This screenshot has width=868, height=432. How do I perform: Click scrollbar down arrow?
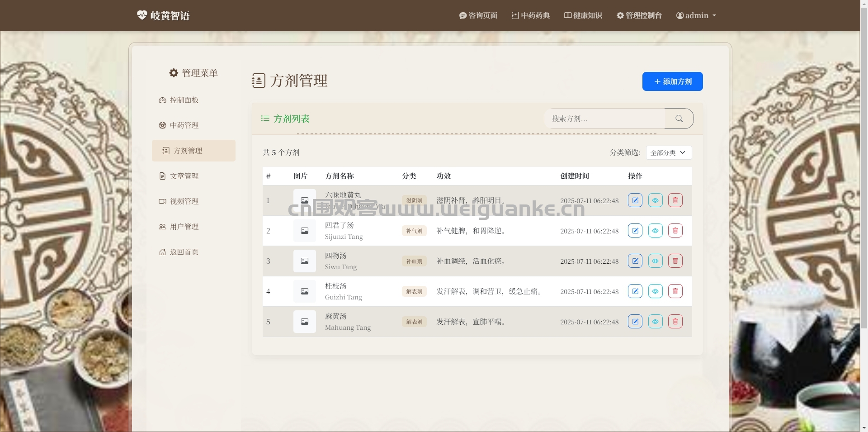point(864,428)
